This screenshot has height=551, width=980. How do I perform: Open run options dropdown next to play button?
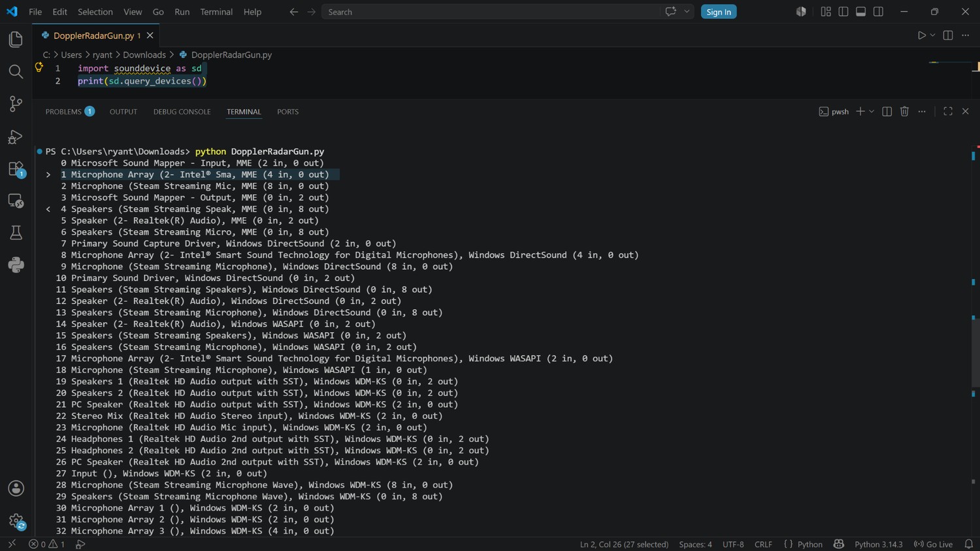(932, 35)
